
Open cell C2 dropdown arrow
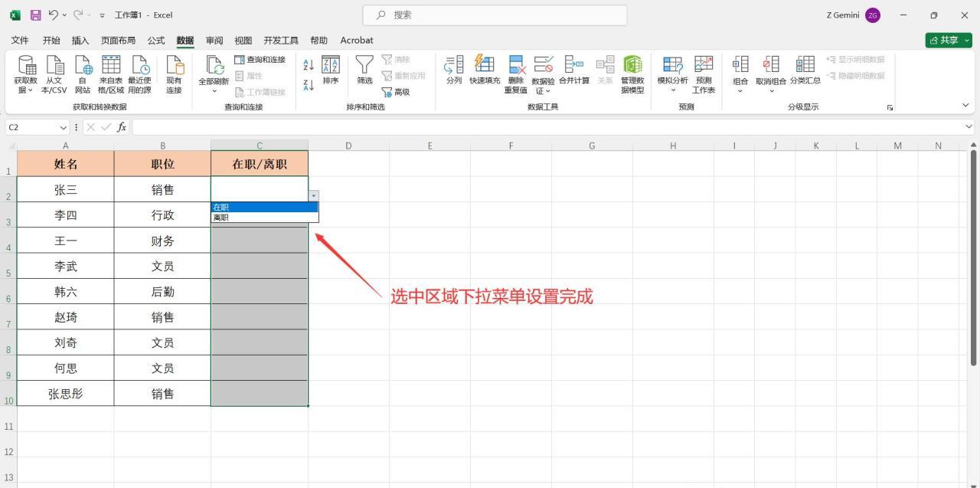click(313, 196)
